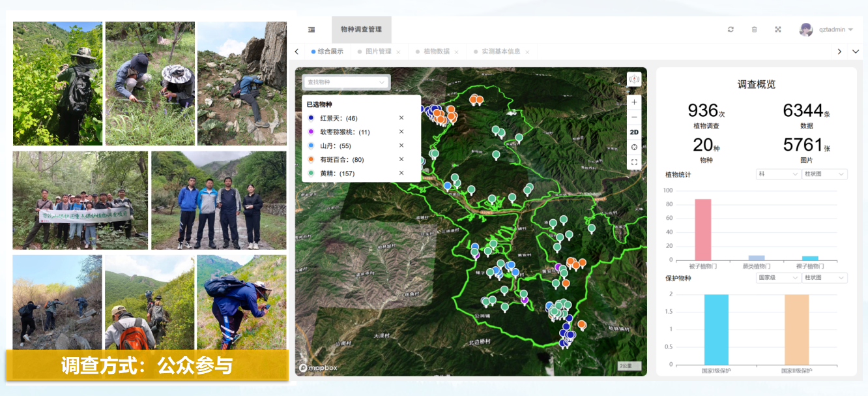Toggle the map fullscreen icon
The image size is (868, 396).
[634, 162]
